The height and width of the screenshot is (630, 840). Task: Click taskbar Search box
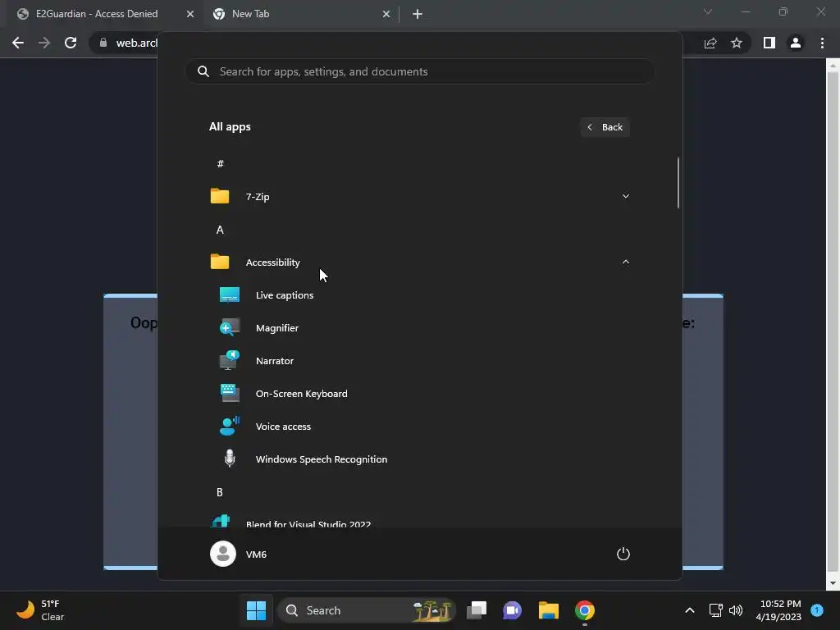[x=366, y=610]
